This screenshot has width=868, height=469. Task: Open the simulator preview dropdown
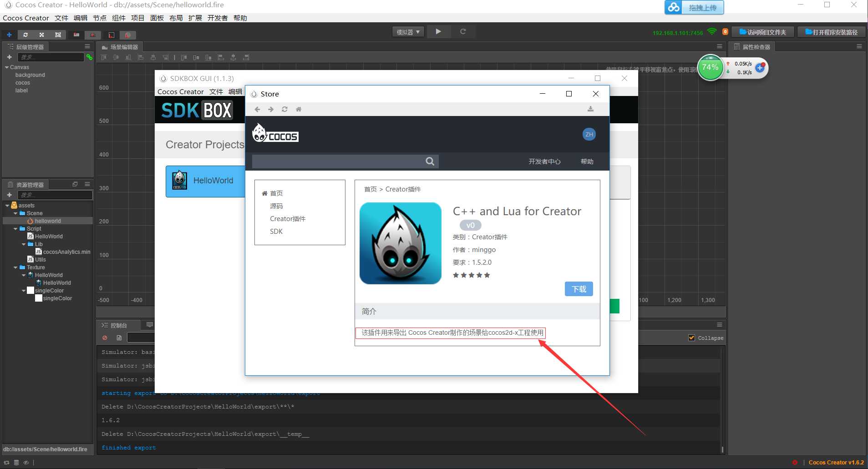[408, 32]
